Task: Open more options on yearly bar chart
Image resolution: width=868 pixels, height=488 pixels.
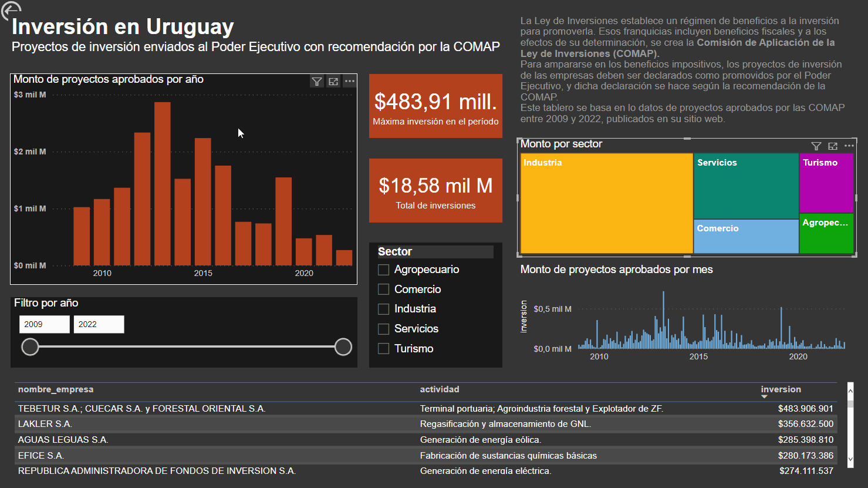Action: [350, 82]
